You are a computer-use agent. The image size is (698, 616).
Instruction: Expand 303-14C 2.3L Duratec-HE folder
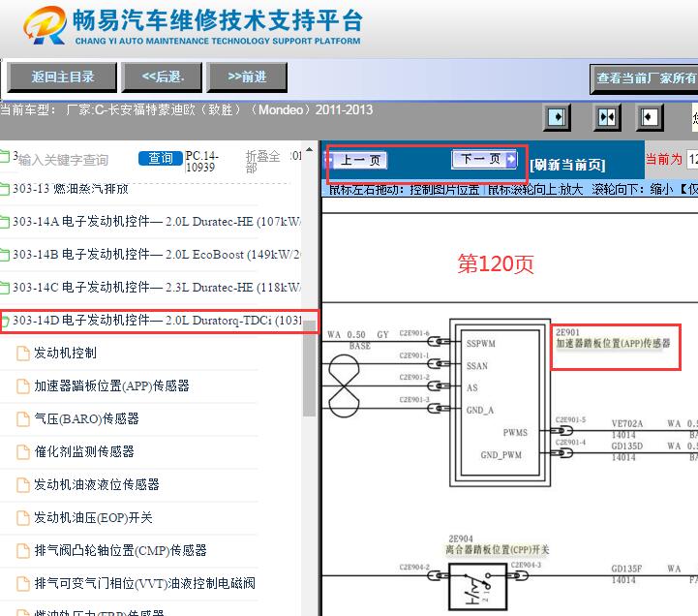pyautogui.click(x=156, y=288)
